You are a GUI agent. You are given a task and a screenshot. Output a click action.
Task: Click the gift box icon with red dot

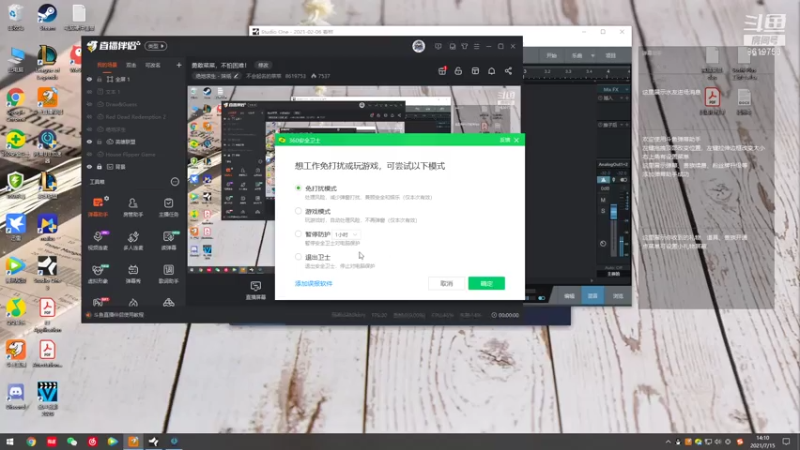pyautogui.click(x=442, y=71)
